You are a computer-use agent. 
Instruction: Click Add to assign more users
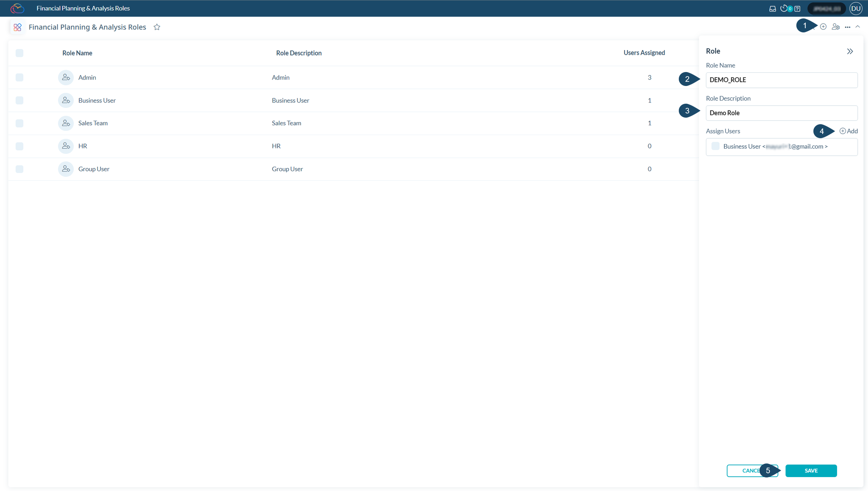849,131
